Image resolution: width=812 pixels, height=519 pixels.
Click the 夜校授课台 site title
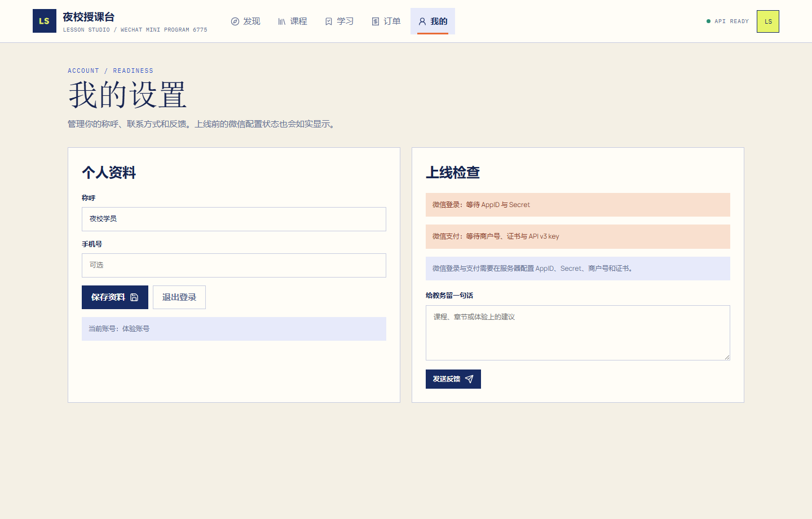pyautogui.click(x=89, y=17)
